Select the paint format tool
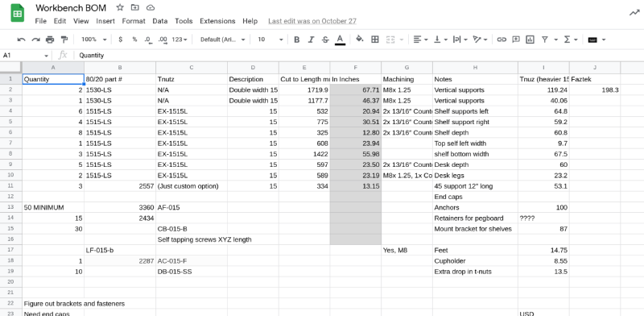Screen dimensions: 644x316 click(x=64, y=39)
